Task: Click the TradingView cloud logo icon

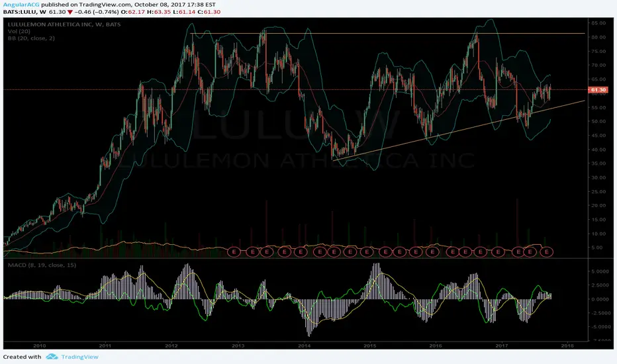Action: click(x=52, y=357)
